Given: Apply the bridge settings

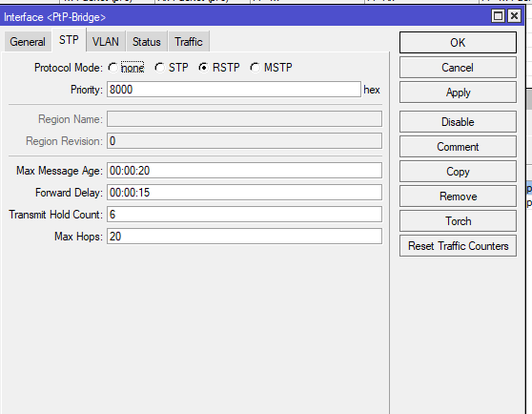Looking at the screenshot, I should coord(458,93).
